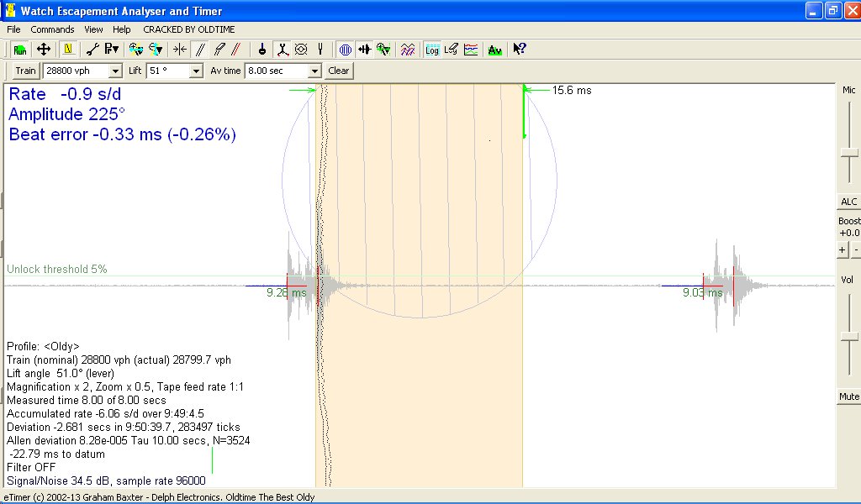The image size is (861, 504).
Task: Toggle the Mute button
Action: (848, 396)
